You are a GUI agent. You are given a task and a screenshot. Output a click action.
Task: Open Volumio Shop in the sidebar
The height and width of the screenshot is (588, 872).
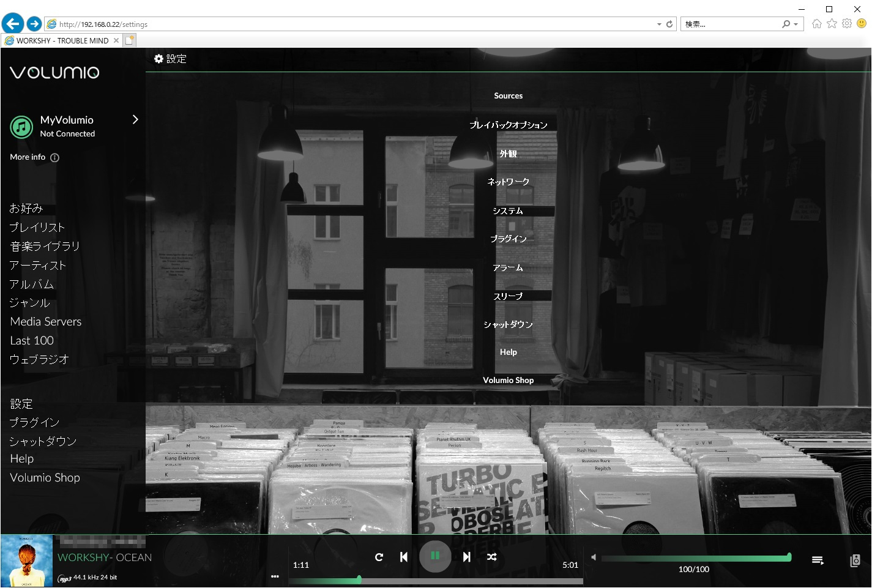[x=45, y=478]
